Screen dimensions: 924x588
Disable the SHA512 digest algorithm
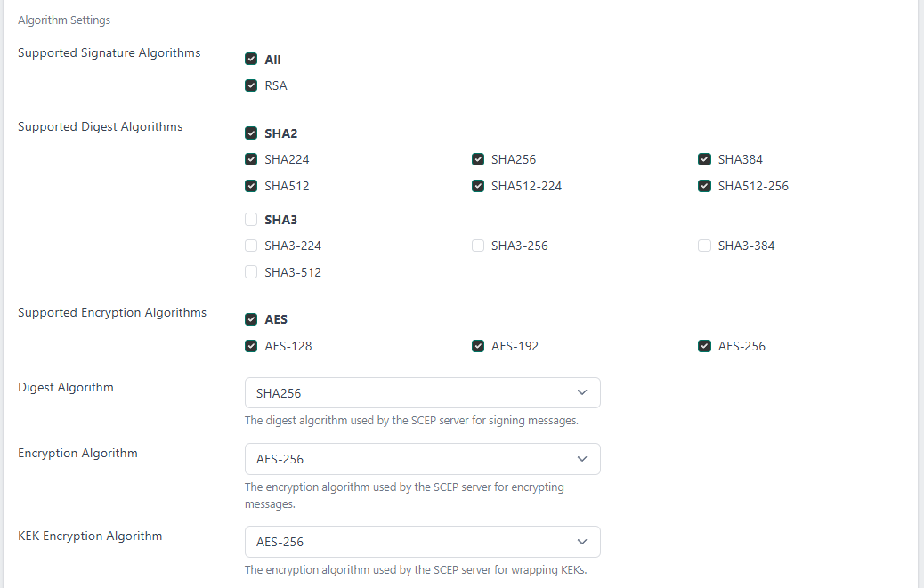pos(251,187)
